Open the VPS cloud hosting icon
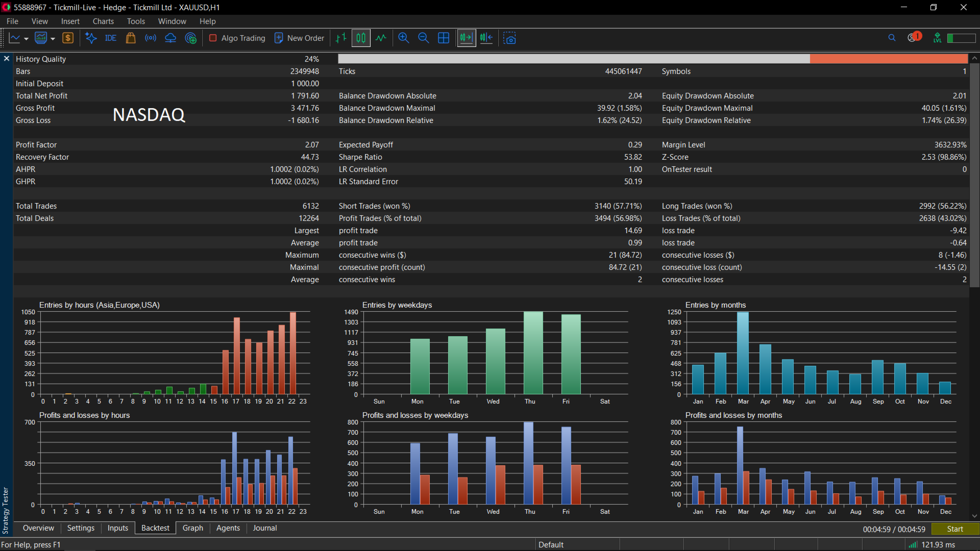980x551 pixels. [170, 38]
